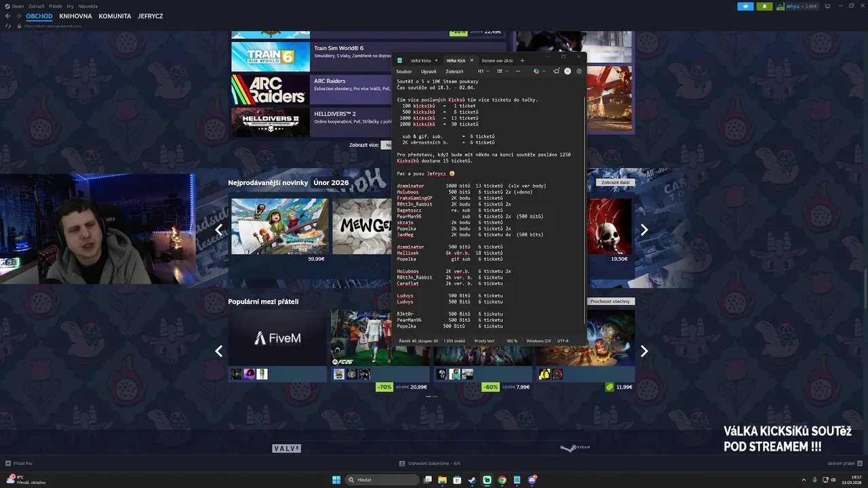Open Steam from the taskbar

pyautogui.click(x=473, y=480)
